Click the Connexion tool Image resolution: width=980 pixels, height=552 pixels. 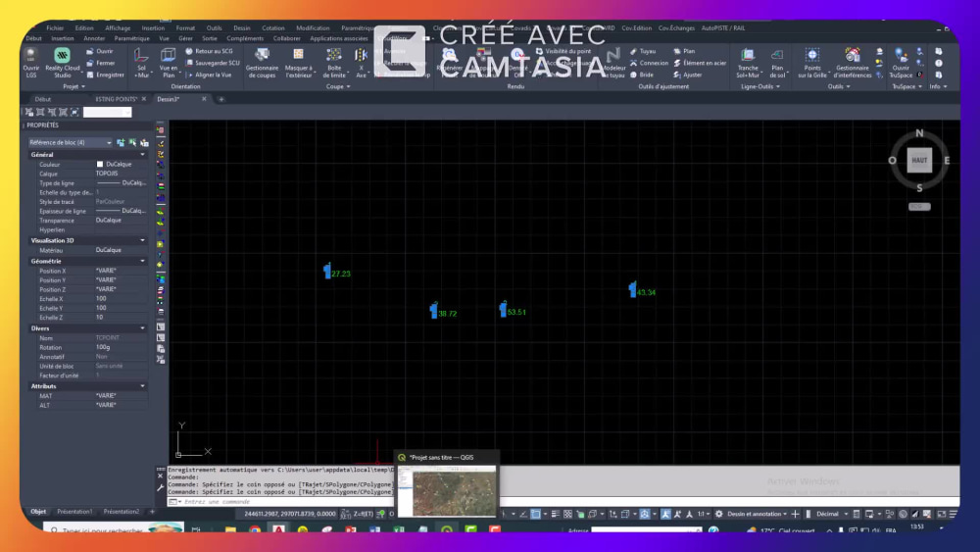coord(650,63)
